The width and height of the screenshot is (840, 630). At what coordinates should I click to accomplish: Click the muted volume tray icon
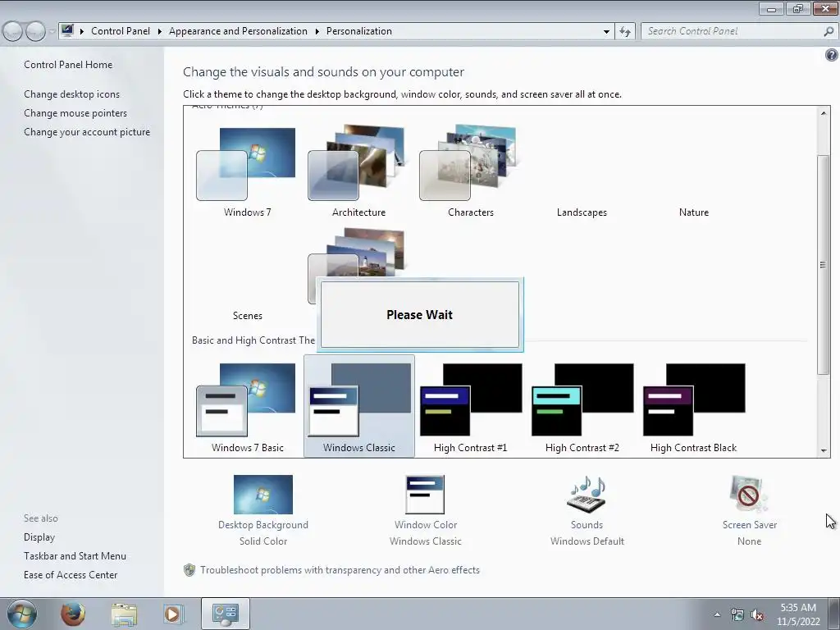[x=757, y=615]
